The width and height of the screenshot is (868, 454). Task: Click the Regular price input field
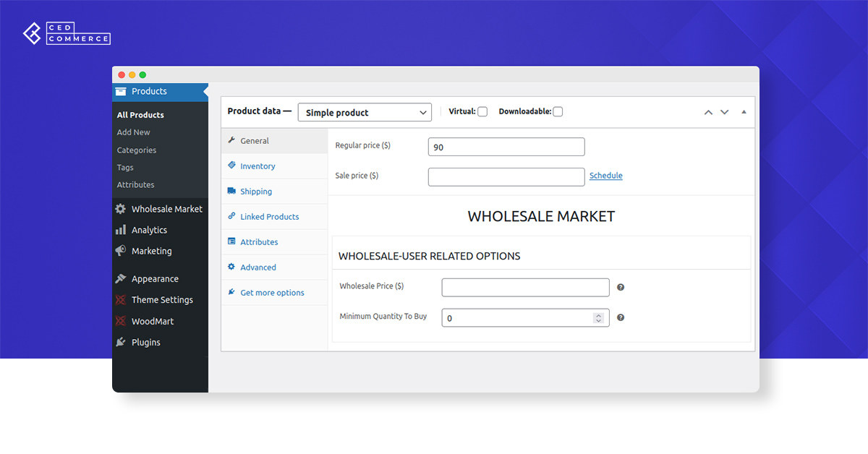point(506,147)
